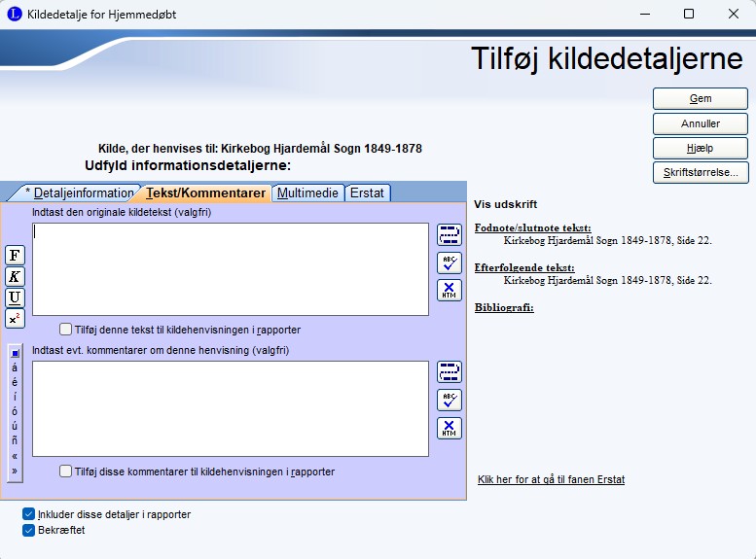This screenshot has height=559, width=756.
Task: Remove HTML tags from original source text
Action: click(449, 290)
